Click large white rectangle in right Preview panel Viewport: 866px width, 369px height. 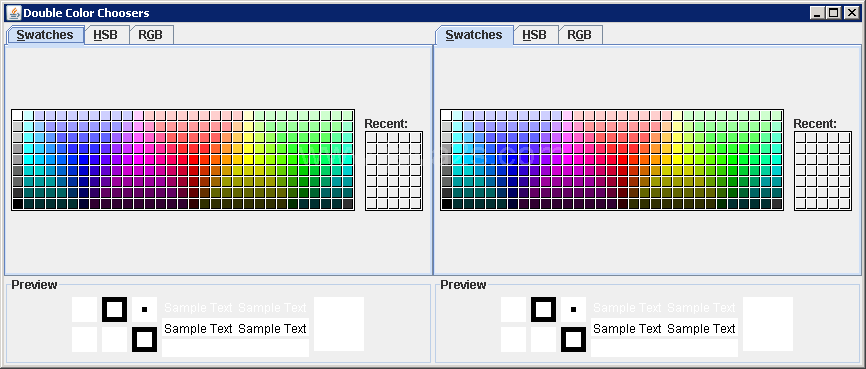pos(768,324)
